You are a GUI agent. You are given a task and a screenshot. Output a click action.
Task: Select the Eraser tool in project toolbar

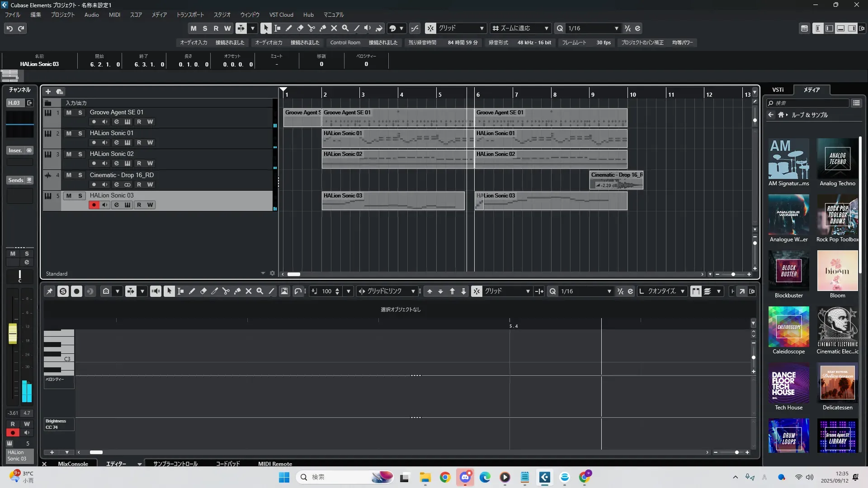tap(300, 28)
